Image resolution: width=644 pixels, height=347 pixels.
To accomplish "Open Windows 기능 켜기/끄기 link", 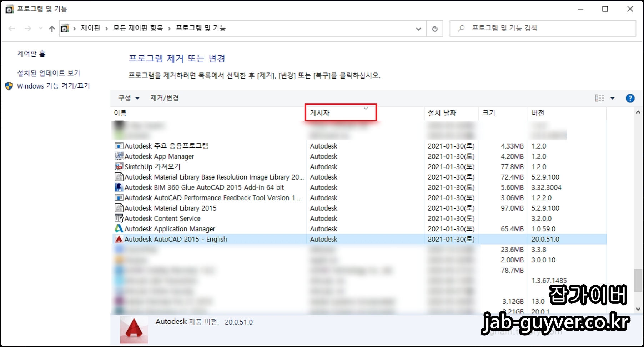I will tap(54, 86).
